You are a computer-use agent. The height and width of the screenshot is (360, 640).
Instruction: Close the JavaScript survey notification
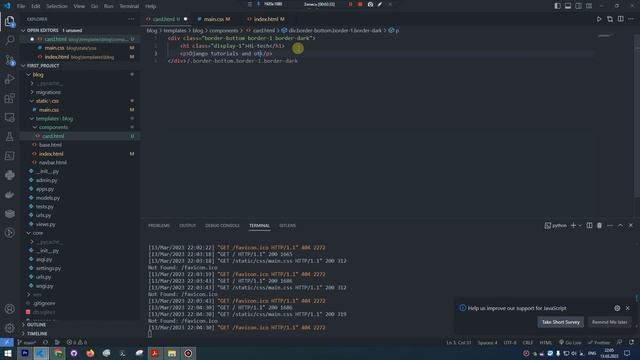click(628, 308)
